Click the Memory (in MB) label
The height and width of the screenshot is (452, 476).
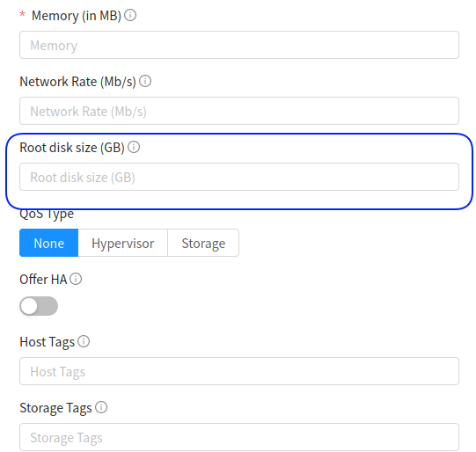[77, 16]
